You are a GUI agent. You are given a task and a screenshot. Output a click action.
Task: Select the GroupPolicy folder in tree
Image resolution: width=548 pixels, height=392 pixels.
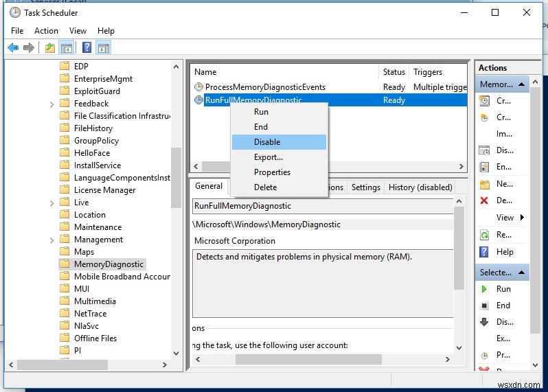[x=96, y=141]
